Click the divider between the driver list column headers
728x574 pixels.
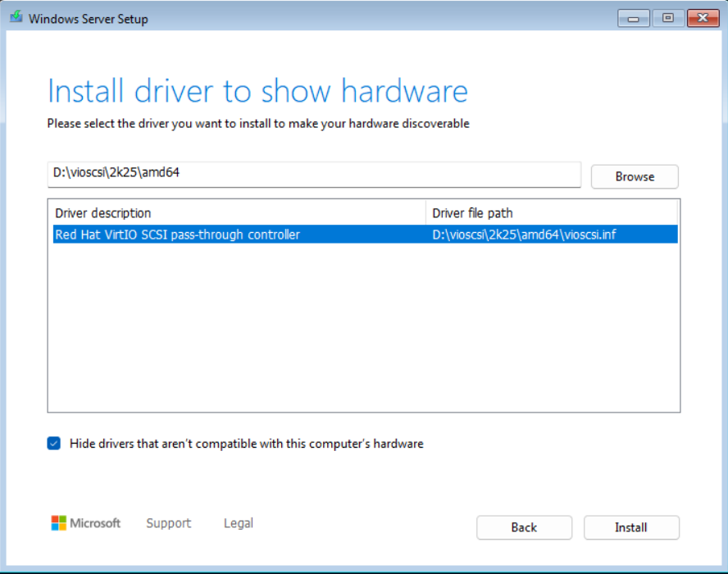(426, 213)
